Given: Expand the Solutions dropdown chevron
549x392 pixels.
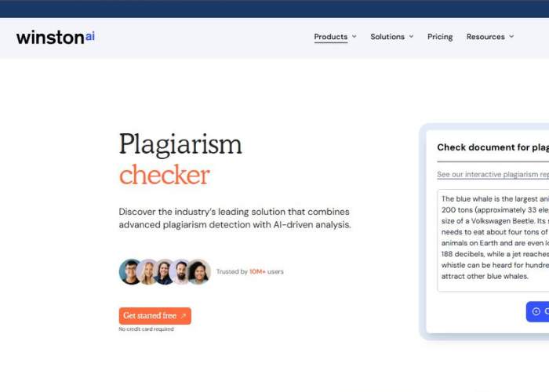Looking at the screenshot, I should click(x=411, y=37).
